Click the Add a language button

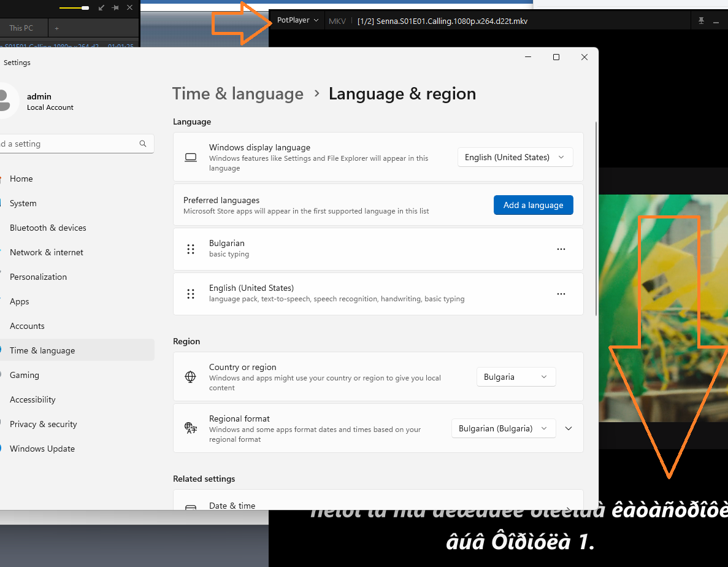pyautogui.click(x=533, y=205)
